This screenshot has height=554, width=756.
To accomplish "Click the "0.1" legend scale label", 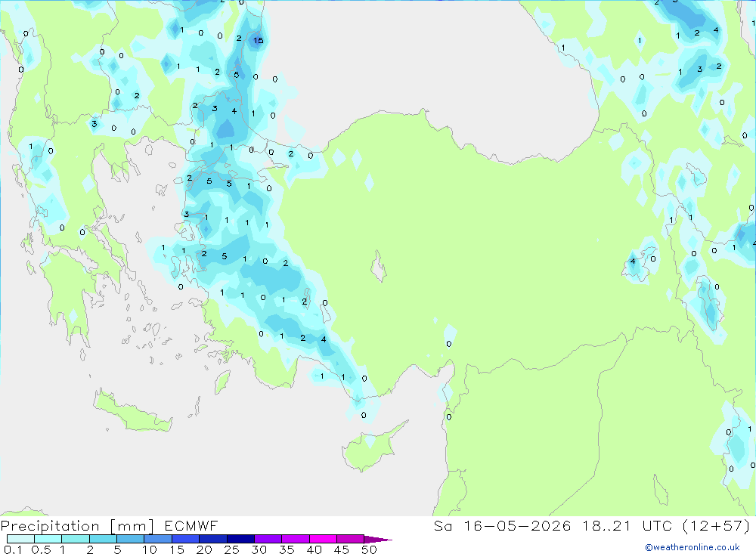I will 13,549.
